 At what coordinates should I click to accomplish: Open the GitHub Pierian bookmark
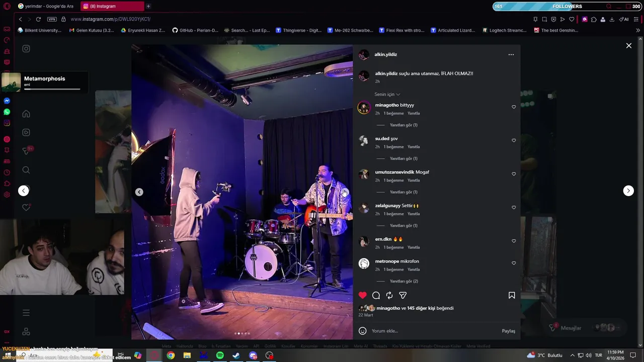pos(195,30)
